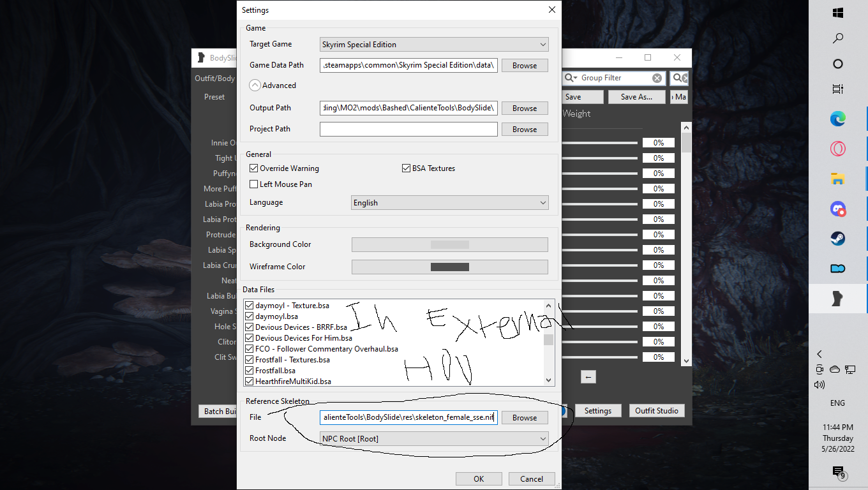Toggle the Override Warning checkbox
Viewport: 868px width, 490px height.
pos(253,168)
